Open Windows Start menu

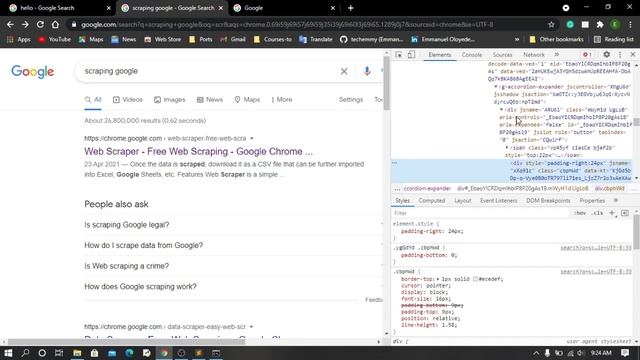click(8, 353)
